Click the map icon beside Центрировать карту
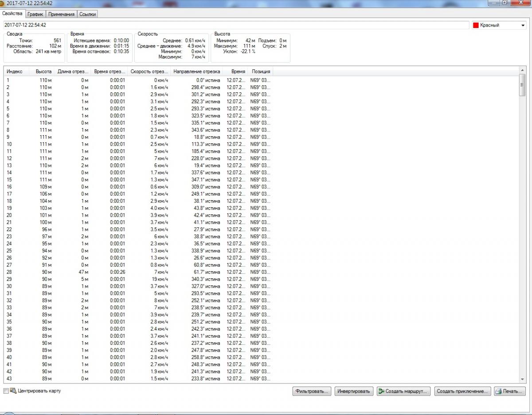The height and width of the screenshot is (415, 532). pyautogui.click(x=13, y=391)
